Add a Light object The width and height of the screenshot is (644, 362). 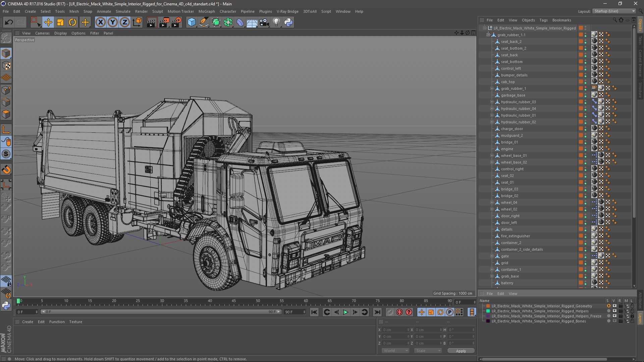click(x=276, y=22)
